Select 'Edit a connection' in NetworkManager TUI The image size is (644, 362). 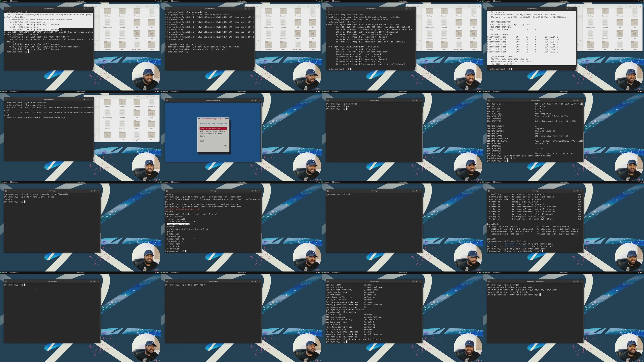[213, 129]
